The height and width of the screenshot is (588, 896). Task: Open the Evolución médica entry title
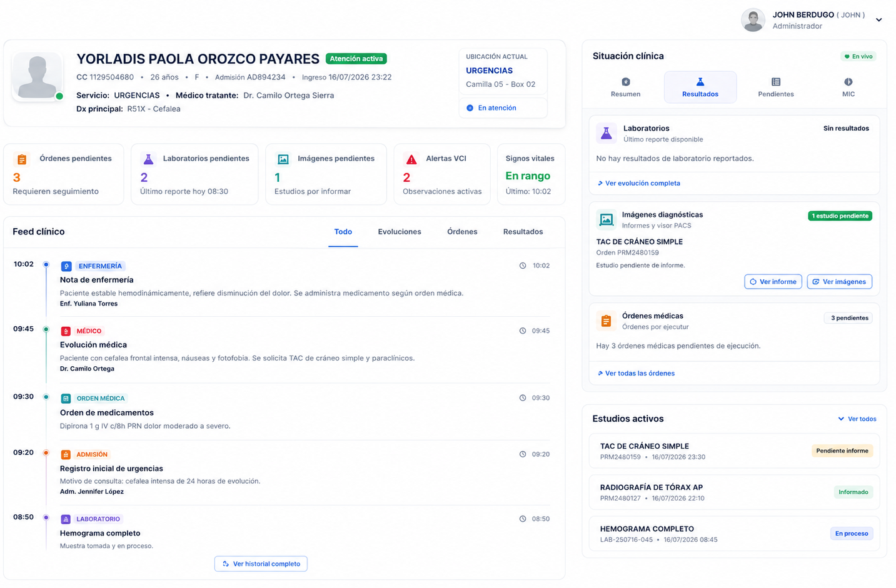pos(93,345)
